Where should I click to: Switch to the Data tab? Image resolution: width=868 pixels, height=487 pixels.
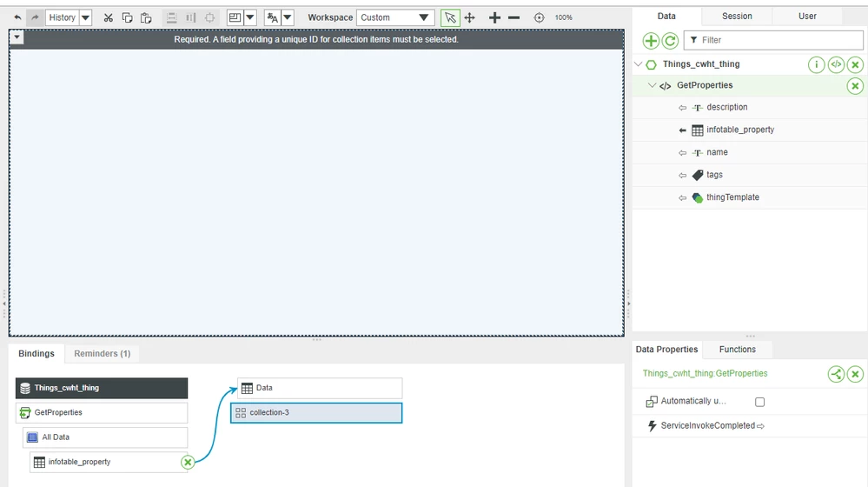point(666,16)
